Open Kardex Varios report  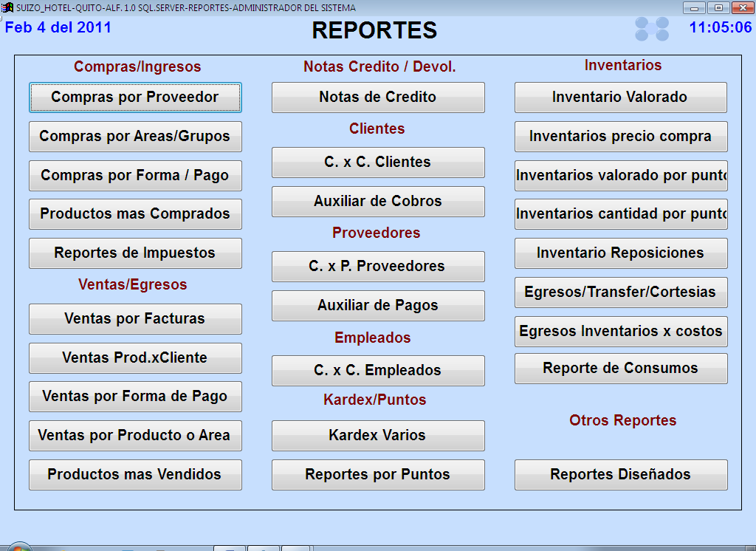[x=378, y=436]
